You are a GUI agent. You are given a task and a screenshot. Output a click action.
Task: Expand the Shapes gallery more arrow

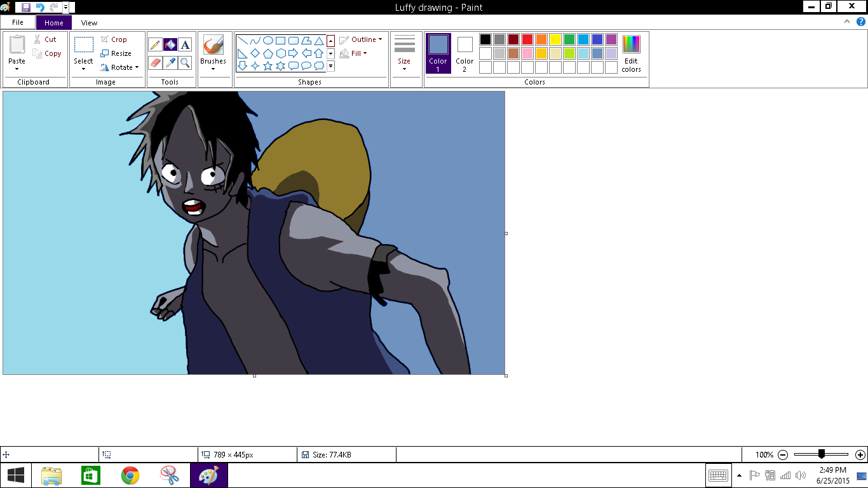(x=331, y=65)
